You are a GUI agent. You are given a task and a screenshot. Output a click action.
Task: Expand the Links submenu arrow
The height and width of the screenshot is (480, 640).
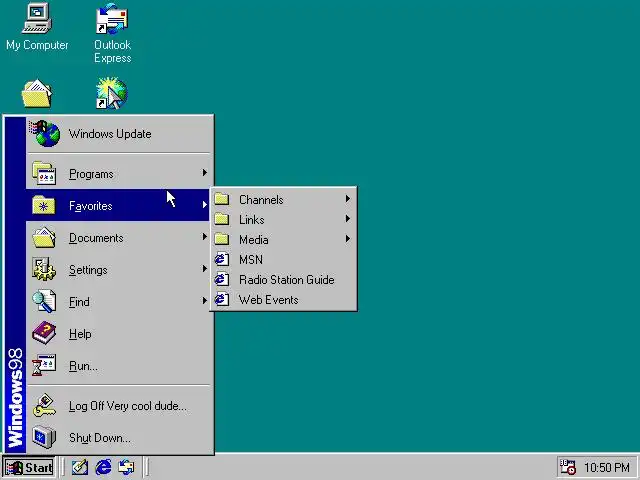click(x=348, y=219)
